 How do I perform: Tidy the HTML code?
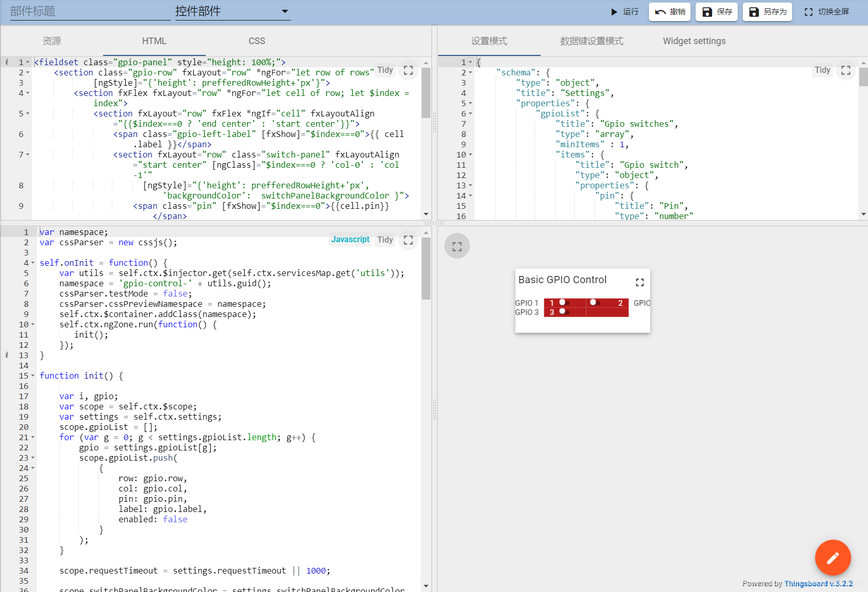pyautogui.click(x=385, y=70)
